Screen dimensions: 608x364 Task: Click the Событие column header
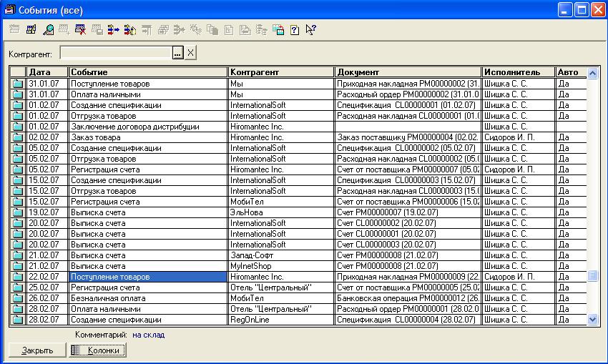coord(148,72)
